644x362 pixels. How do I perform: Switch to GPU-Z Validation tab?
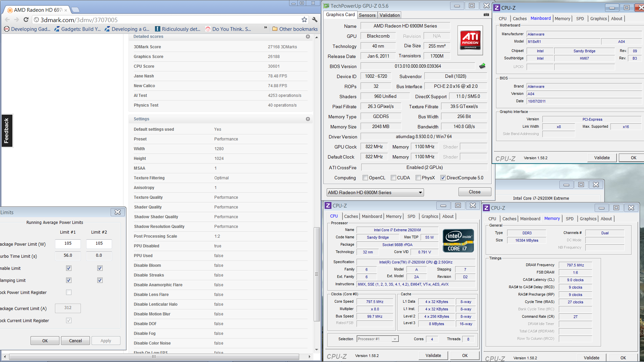coord(389,15)
